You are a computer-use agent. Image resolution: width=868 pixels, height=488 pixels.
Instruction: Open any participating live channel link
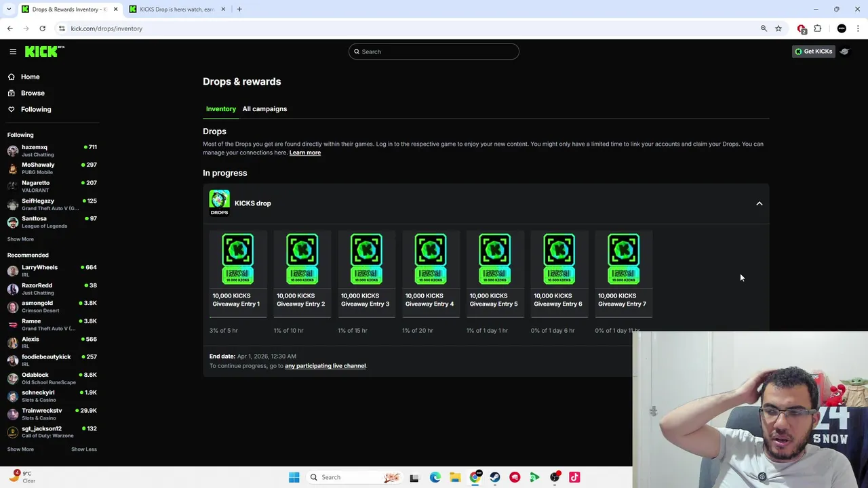(325, 366)
